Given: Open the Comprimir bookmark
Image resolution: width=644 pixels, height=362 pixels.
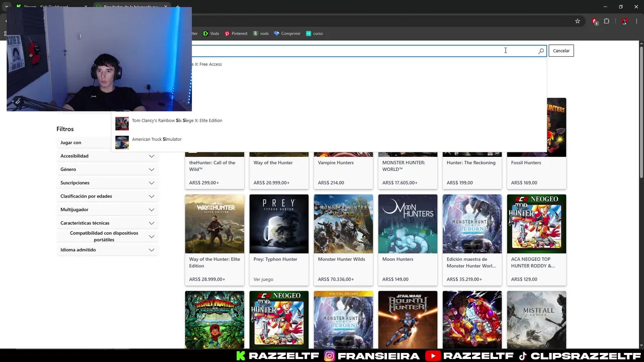Looking at the screenshot, I should tap(287, 34).
